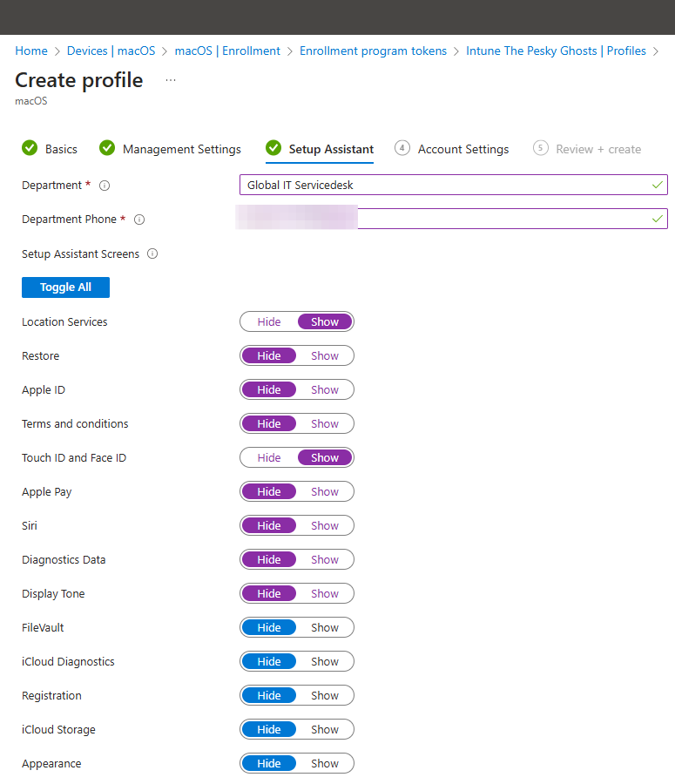This screenshot has height=784, width=675.
Task: Go to the Review + create step
Action: click(x=597, y=148)
